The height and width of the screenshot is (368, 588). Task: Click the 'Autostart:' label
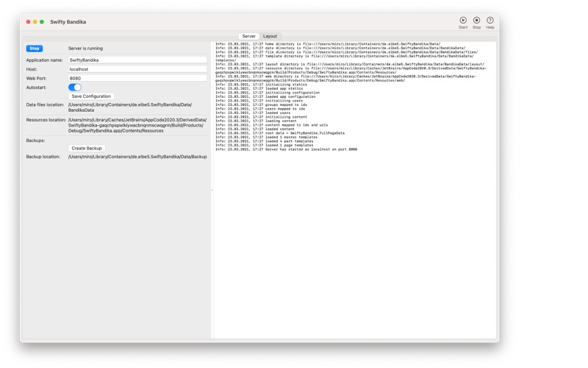[x=36, y=88]
